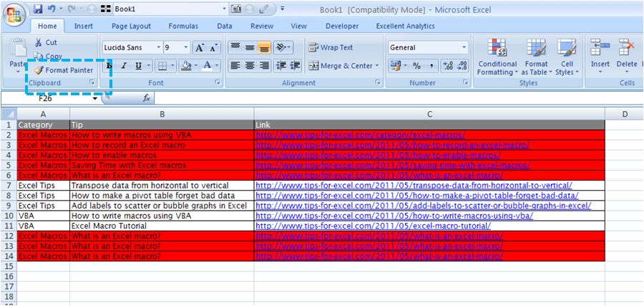The height and width of the screenshot is (306, 644).
Task: Switch to the Data tab
Action: (225, 26)
